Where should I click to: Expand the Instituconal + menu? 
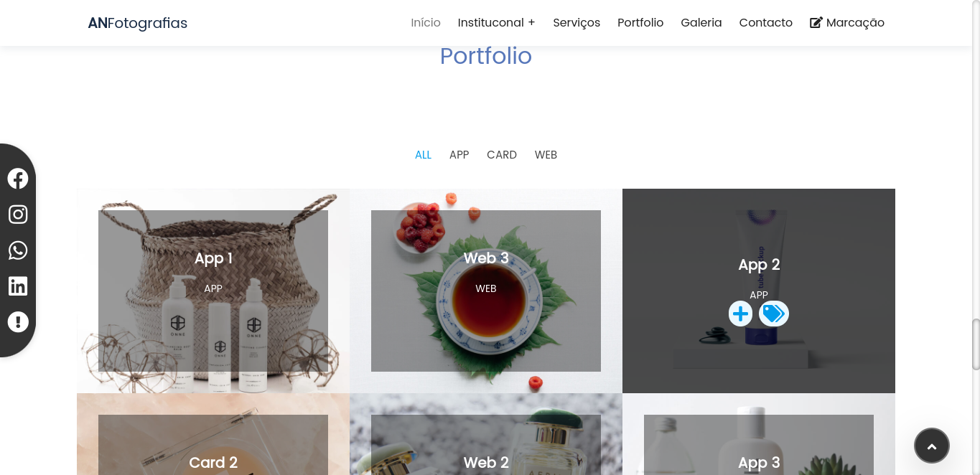(497, 22)
